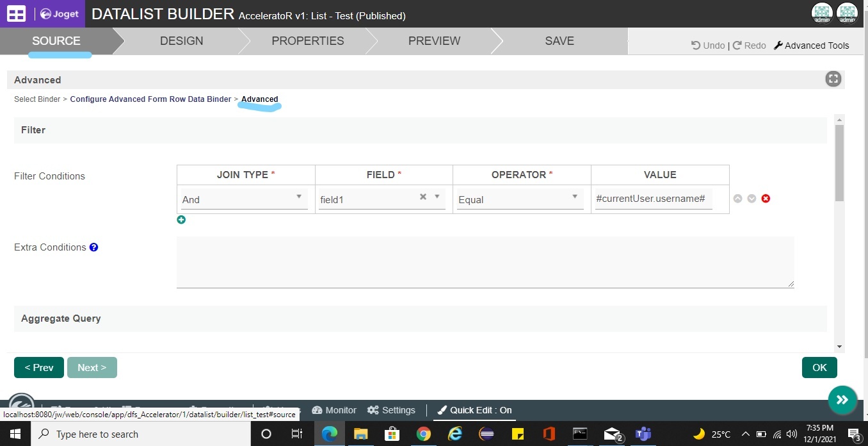Move filter row down with arrow icon

point(751,199)
